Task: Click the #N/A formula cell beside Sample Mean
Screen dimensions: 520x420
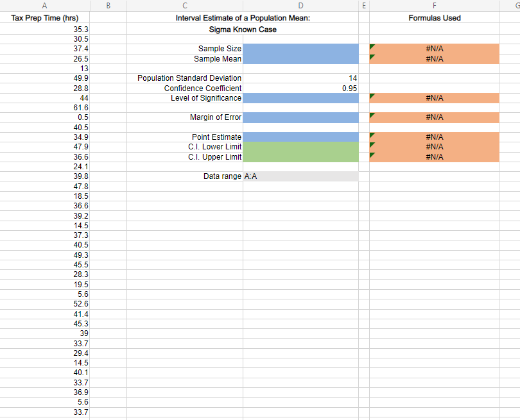Action: 435,59
